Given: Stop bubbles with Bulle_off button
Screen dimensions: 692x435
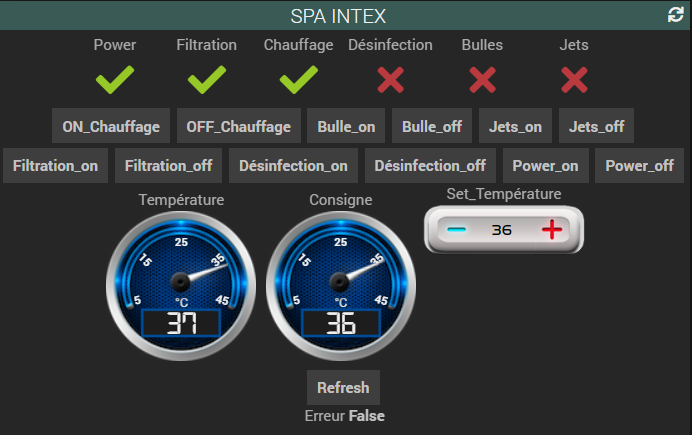Looking at the screenshot, I should [x=432, y=126].
